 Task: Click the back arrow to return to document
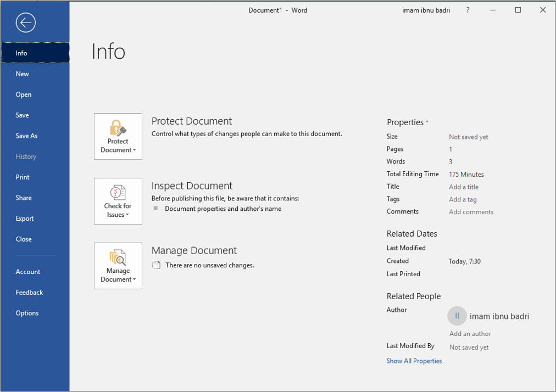coord(26,23)
